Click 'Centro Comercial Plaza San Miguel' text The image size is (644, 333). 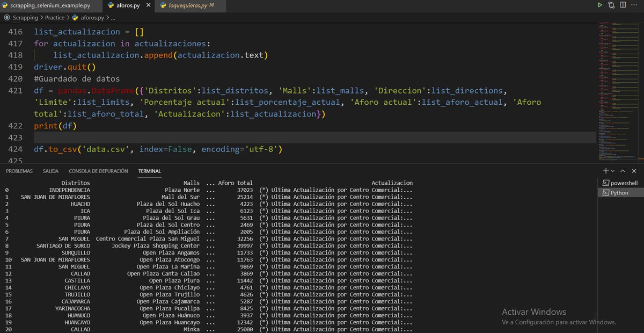(x=148, y=239)
